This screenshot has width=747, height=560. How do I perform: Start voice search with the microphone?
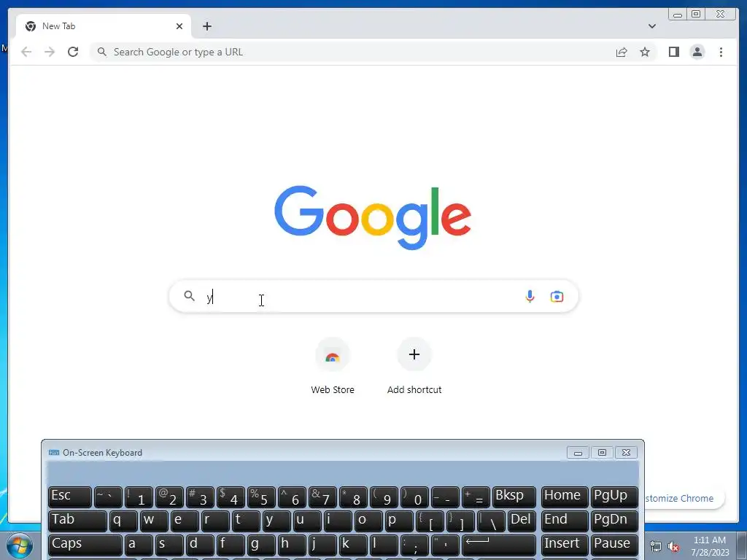coord(530,297)
